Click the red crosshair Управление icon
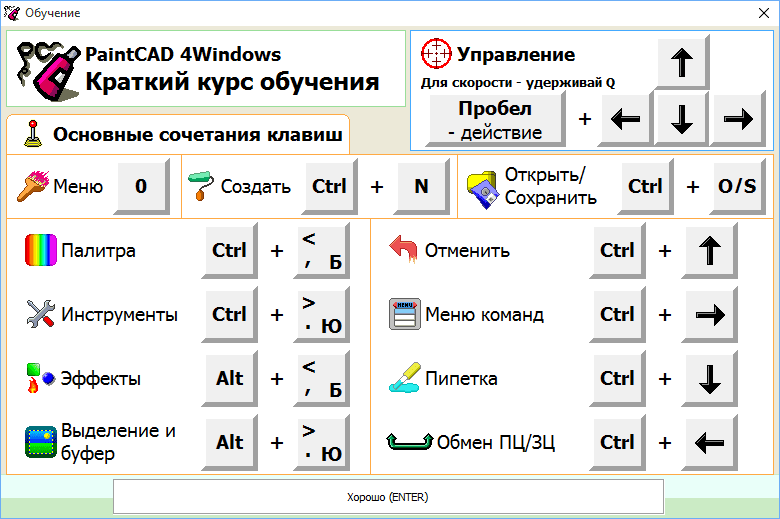 point(436,53)
